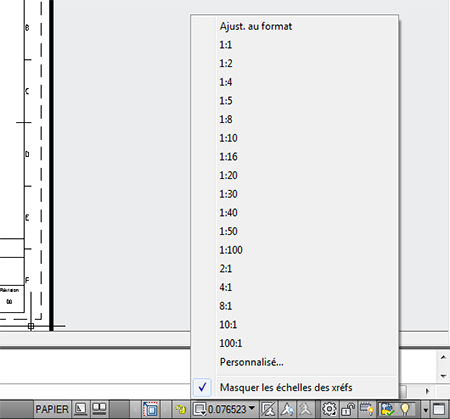Set viewport scale to 1:16
450x419 pixels.
pos(295,157)
